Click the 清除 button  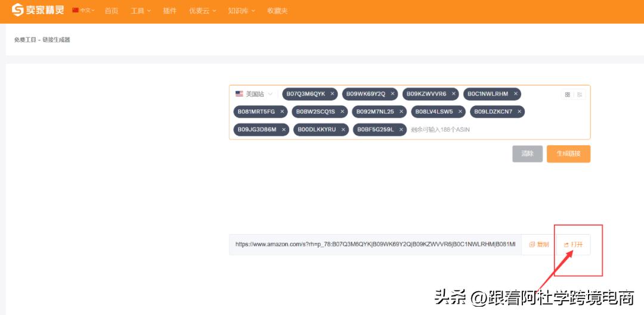(x=527, y=154)
